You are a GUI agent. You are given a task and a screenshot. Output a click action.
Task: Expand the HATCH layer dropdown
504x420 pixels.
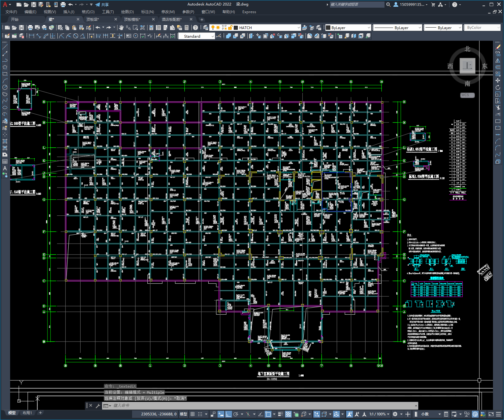(x=298, y=28)
